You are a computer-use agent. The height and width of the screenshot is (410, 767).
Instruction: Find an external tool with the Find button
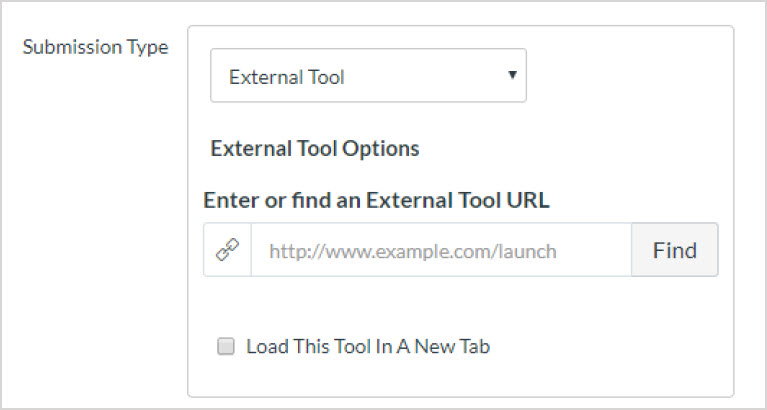(x=674, y=250)
